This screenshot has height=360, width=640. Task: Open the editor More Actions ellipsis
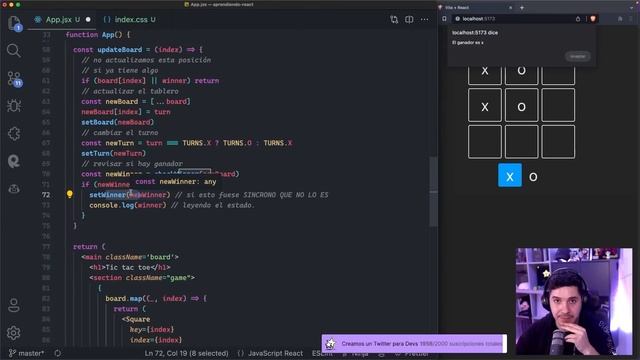424,19
